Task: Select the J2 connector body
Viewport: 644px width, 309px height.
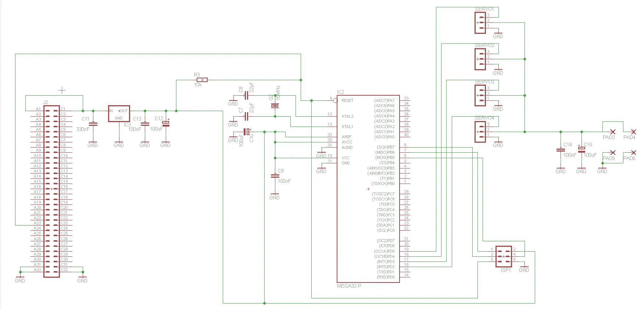Action: [x=51, y=191]
